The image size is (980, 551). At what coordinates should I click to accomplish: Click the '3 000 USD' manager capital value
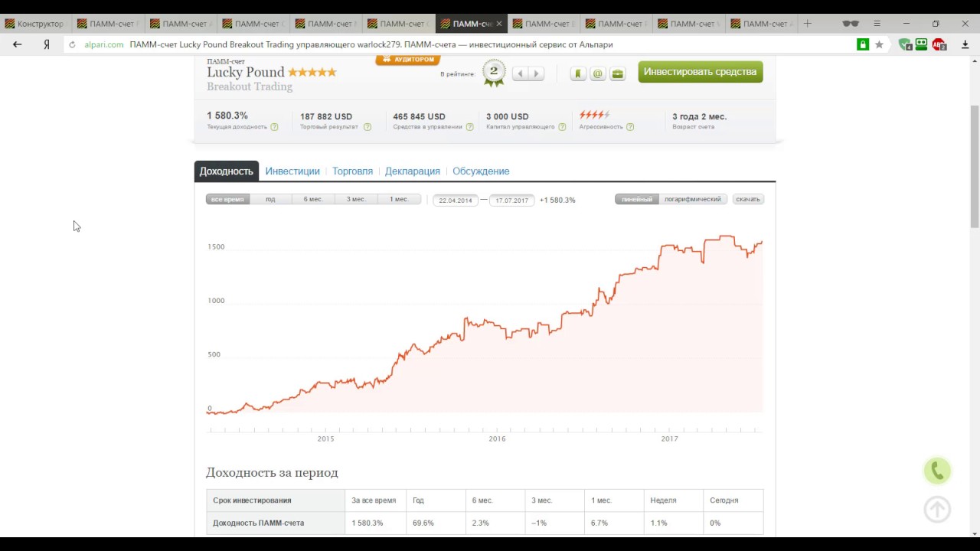click(508, 116)
